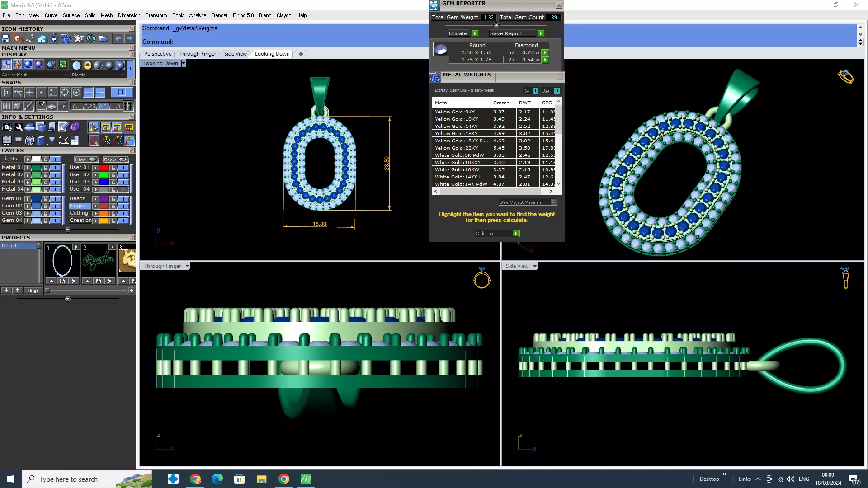The width and height of the screenshot is (868, 488).
Task: Switch to the Side View tab
Action: pyautogui.click(x=235, y=54)
